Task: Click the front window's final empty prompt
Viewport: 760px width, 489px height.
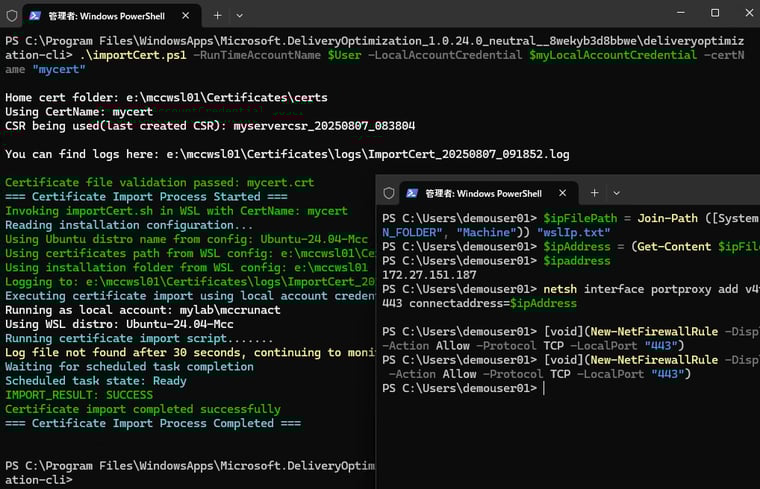Action: pyautogui.click(x=463, y=388)
